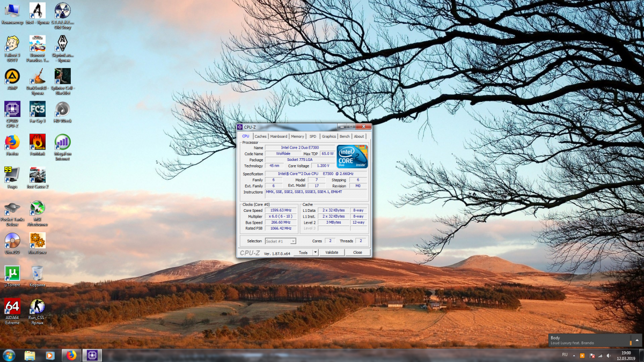Launch Fraps from the desktop

(12, 178)
